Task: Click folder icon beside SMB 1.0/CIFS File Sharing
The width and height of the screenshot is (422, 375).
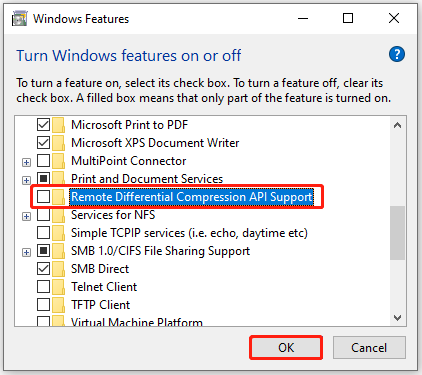Action: (58, 251)
